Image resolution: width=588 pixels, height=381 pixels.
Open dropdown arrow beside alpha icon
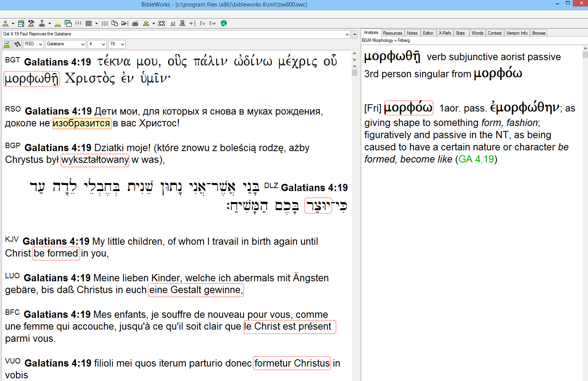13,24
